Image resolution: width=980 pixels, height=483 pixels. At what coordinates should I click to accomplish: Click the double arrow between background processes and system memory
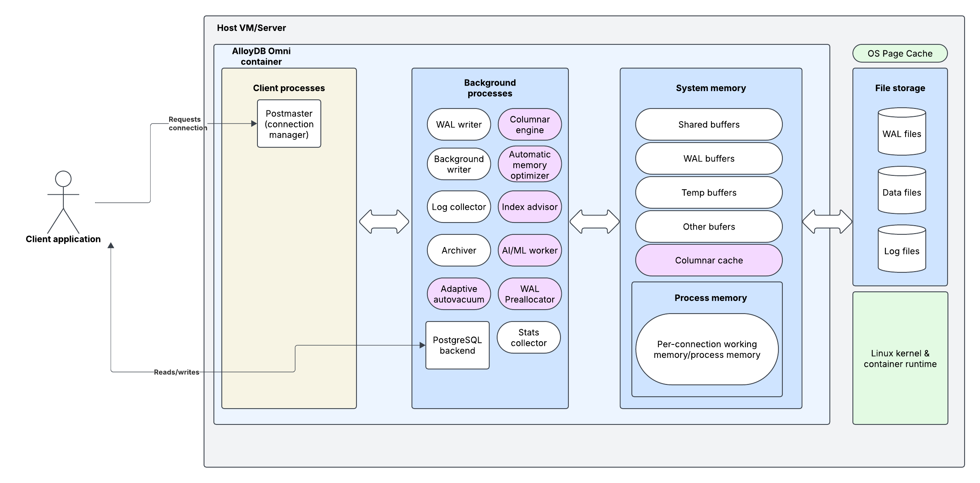tap(594, 222)
